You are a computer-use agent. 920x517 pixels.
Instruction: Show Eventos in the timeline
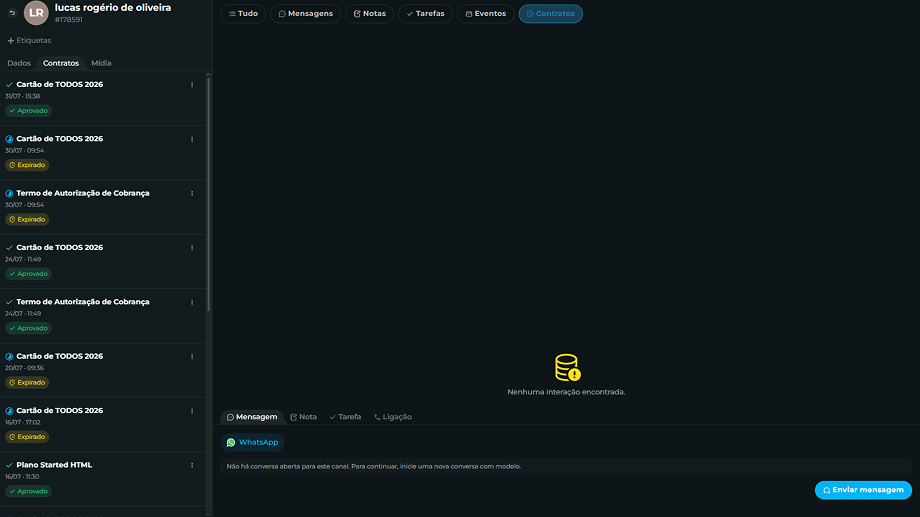click(486, 13)
